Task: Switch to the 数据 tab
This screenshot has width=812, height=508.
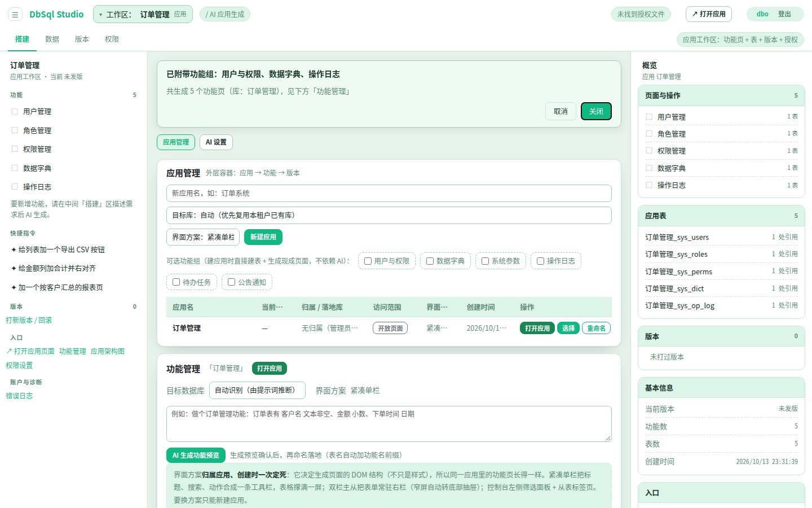Action: click(52, 39)
